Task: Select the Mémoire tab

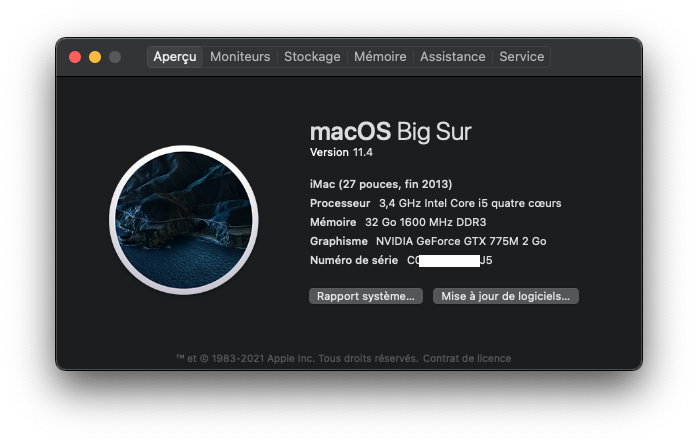Action: coord(380,57)
